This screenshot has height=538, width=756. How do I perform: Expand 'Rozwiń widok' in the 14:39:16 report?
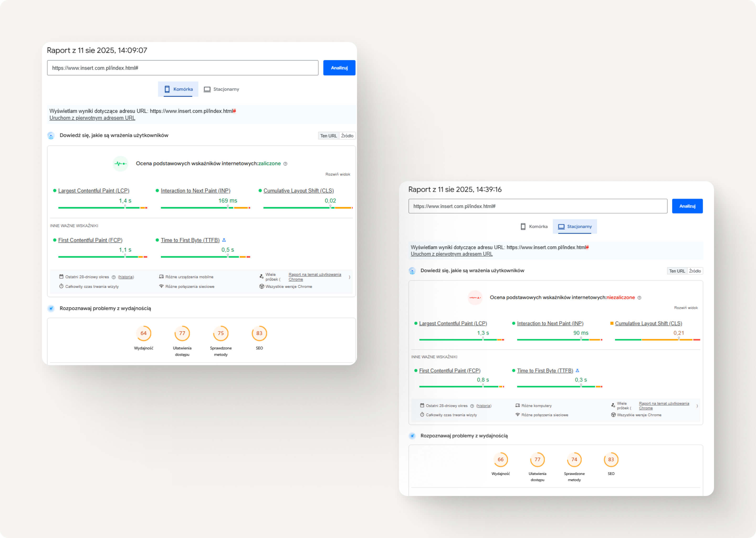coord(686,308)
